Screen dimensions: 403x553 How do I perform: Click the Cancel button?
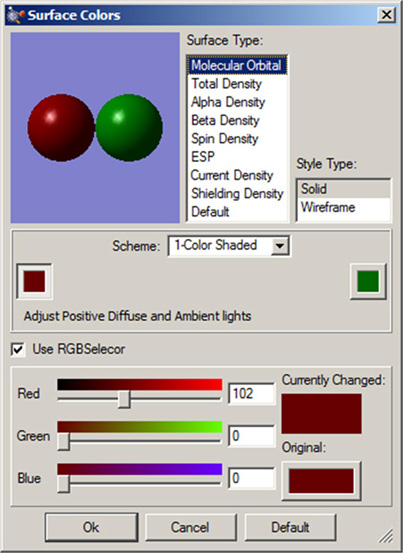(190, 528)
